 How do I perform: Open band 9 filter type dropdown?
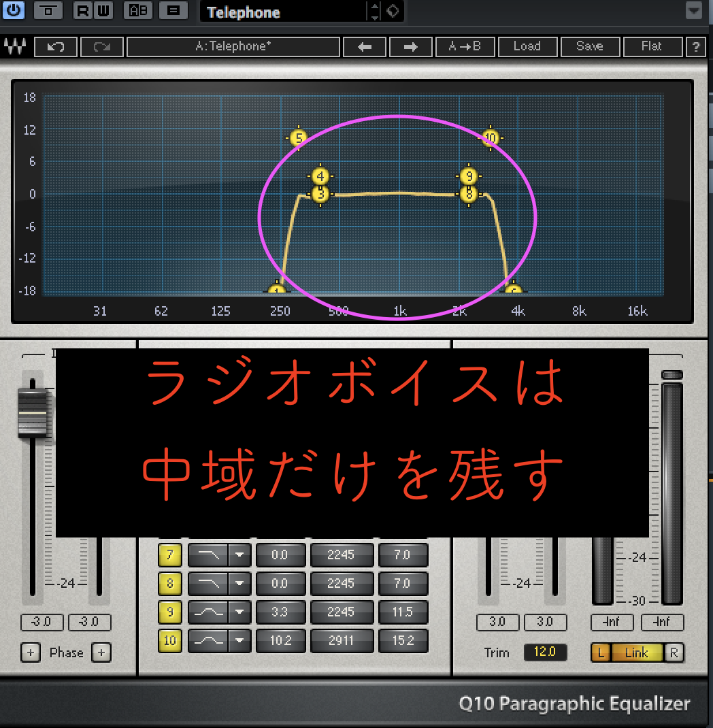[x=239, y=612]
